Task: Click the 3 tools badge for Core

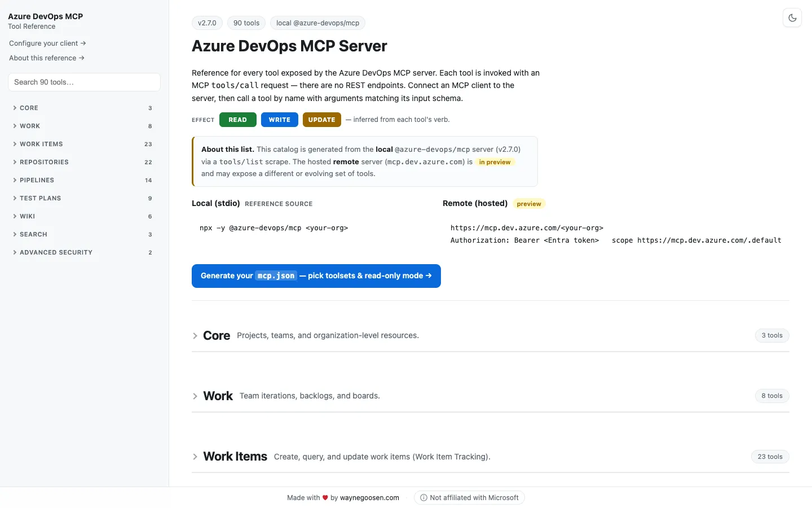Action: [772, 335]
